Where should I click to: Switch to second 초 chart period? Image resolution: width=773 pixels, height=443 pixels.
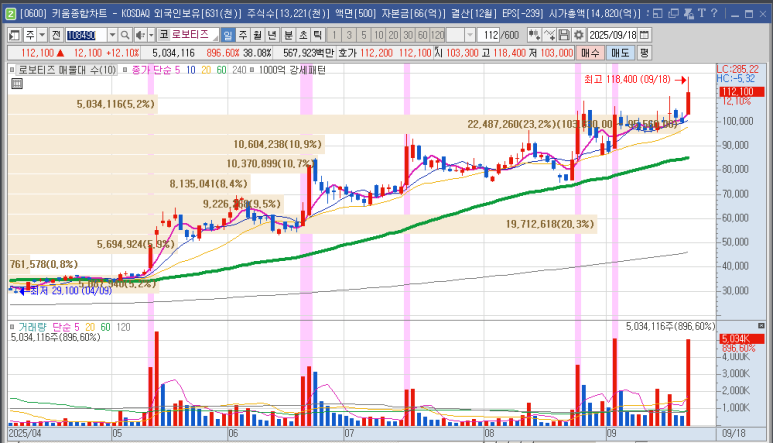[x=303, y=35]
